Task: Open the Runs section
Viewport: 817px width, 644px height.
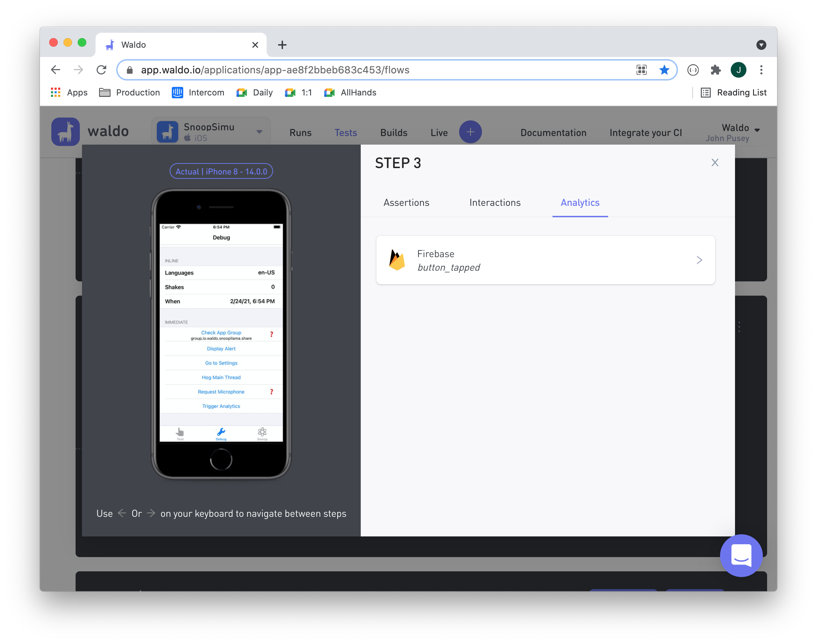Action: tap(300, 133)
